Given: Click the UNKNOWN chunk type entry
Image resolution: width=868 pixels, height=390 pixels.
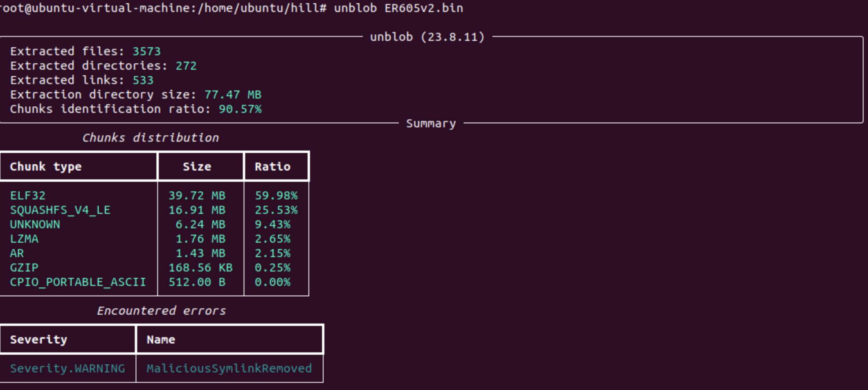Looking at the screenshot, I should click(x=35, y=225).
